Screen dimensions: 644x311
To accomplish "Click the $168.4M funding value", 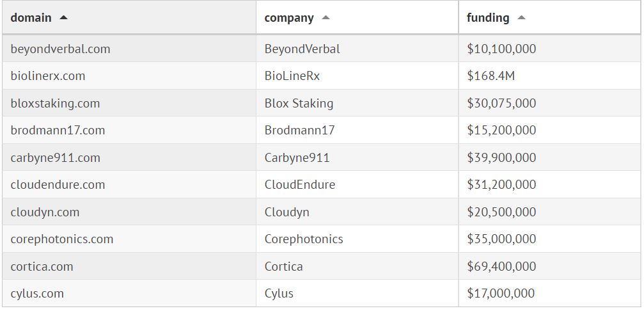I will tap(491, 76).
